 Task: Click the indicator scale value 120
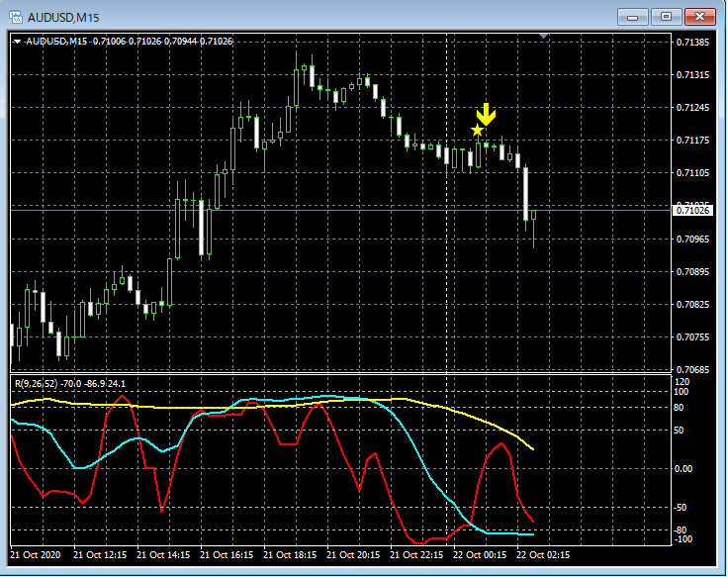point(682,382)
